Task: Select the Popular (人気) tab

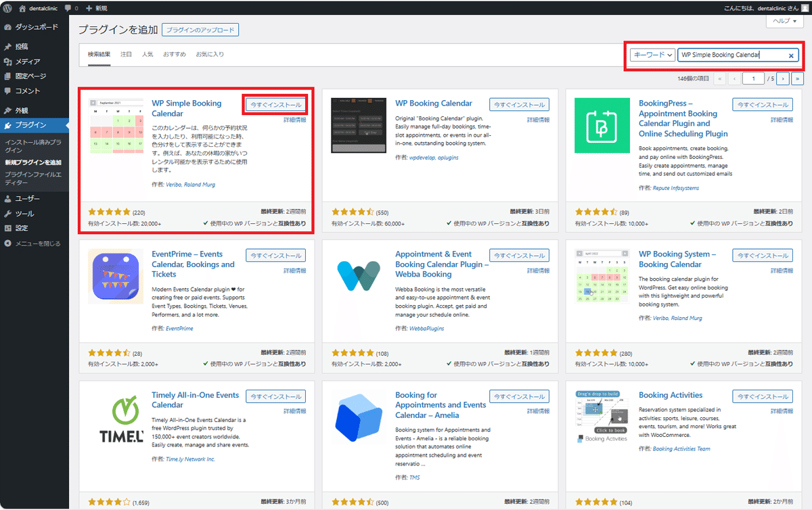Action: pos(148,54)
